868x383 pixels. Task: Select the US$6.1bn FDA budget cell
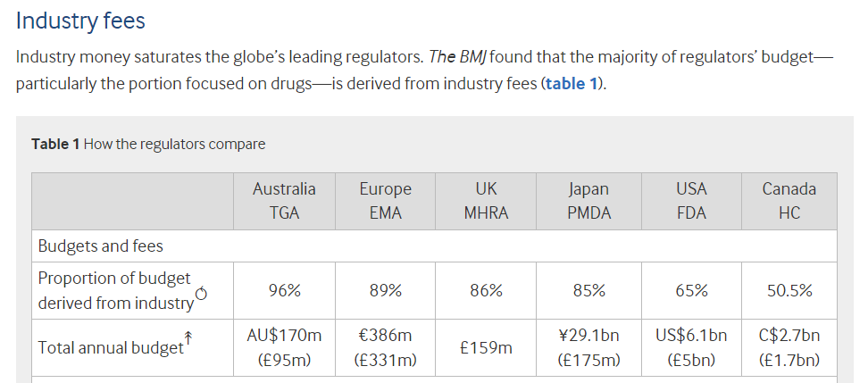[x=691, y=348]
